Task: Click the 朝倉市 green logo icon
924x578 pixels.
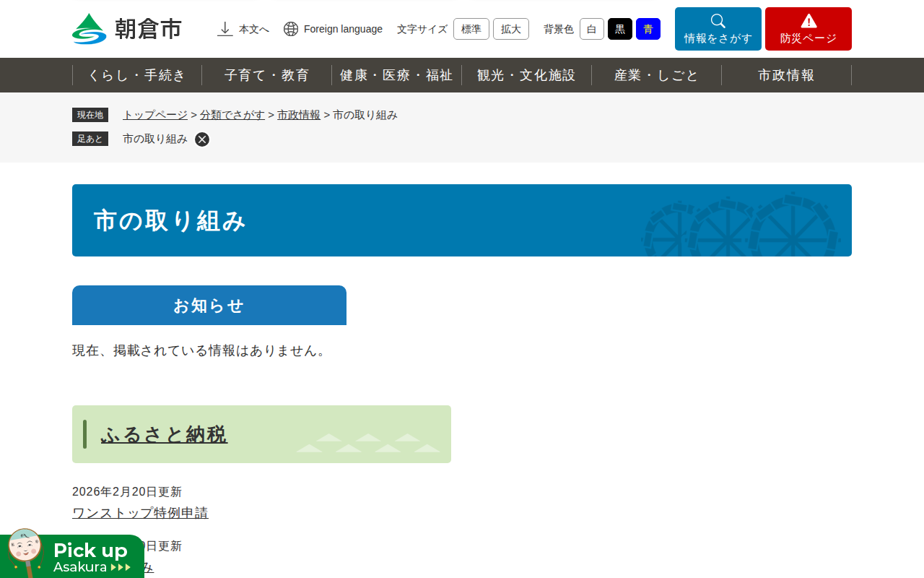Action: [90, 29]
